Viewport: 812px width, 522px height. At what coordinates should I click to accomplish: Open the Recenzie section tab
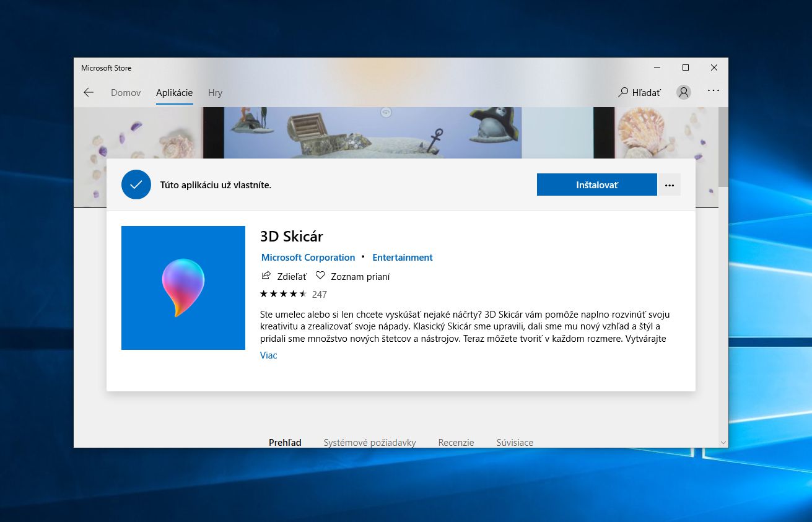pyautogui.click(x=456, y=443)
